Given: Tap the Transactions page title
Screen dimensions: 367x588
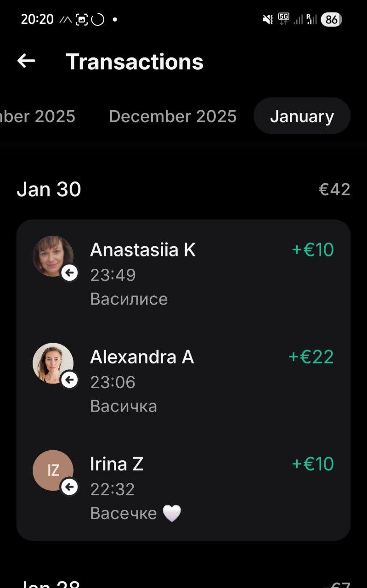Looking at the screenshot, I should click(135, 62).
